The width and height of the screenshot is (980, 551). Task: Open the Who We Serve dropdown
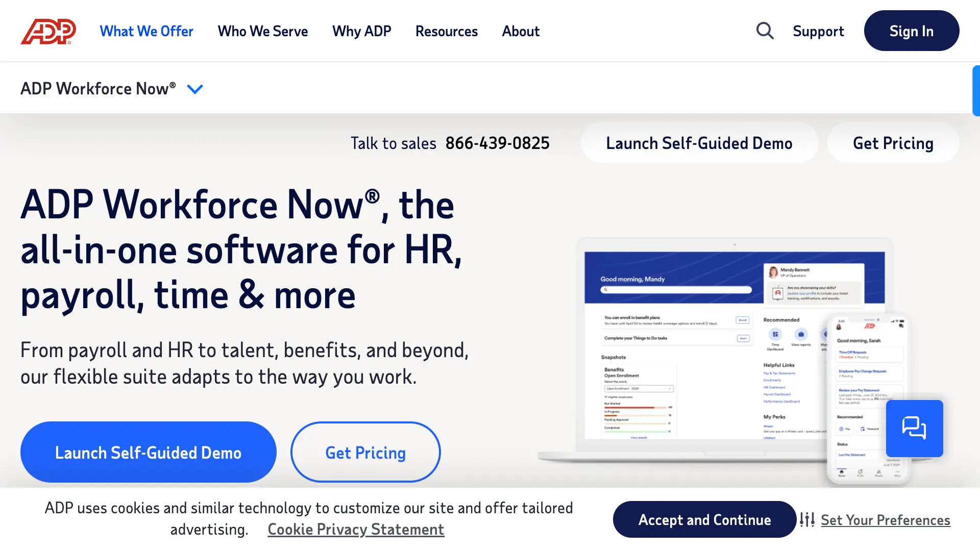tap(262, 31)
